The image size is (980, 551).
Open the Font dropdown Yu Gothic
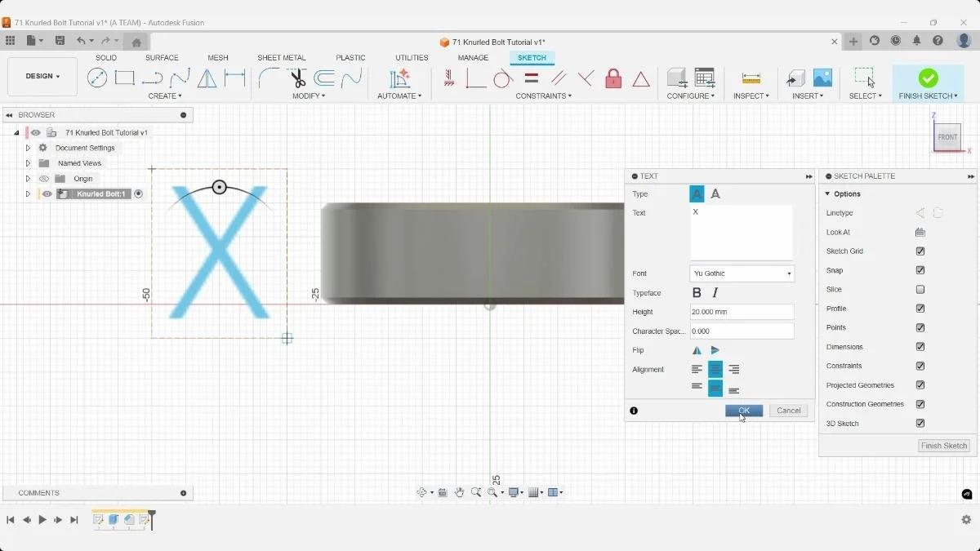click(742, 273)
